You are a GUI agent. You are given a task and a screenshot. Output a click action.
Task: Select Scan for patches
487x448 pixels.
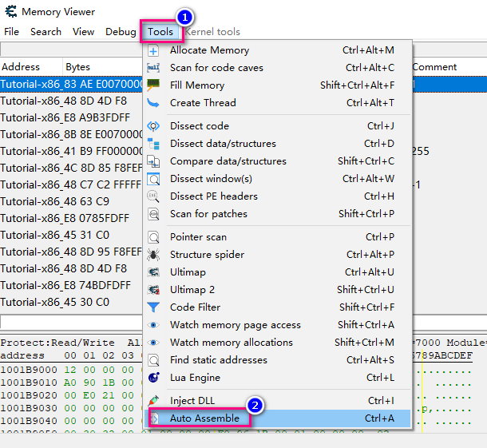pyautogui.click(x=277, y=214)
